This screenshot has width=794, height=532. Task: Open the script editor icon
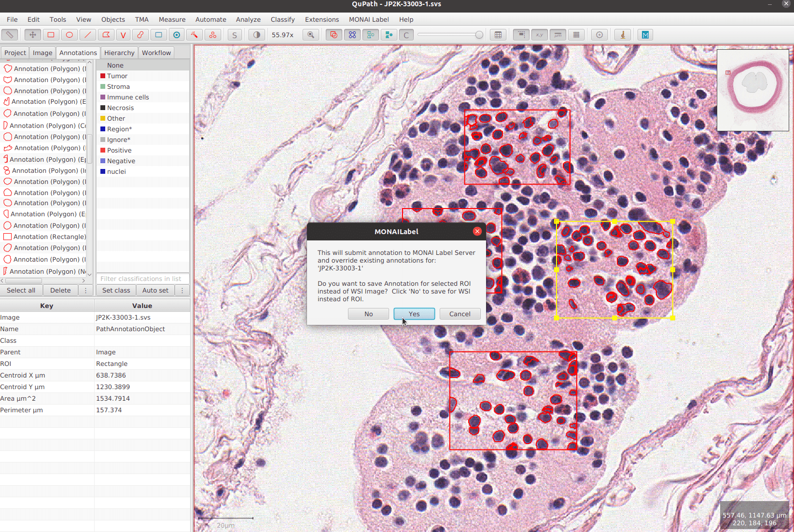(x=623, y=35)
